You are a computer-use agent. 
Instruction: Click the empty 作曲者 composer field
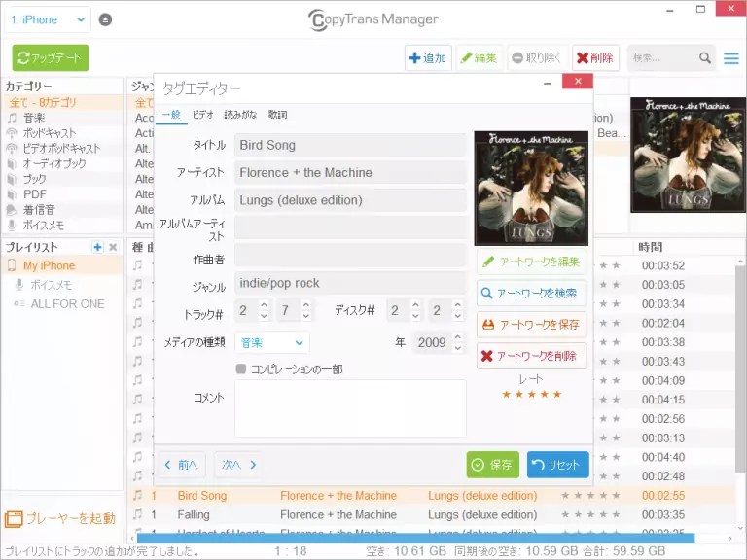click(x=350, y=256)
